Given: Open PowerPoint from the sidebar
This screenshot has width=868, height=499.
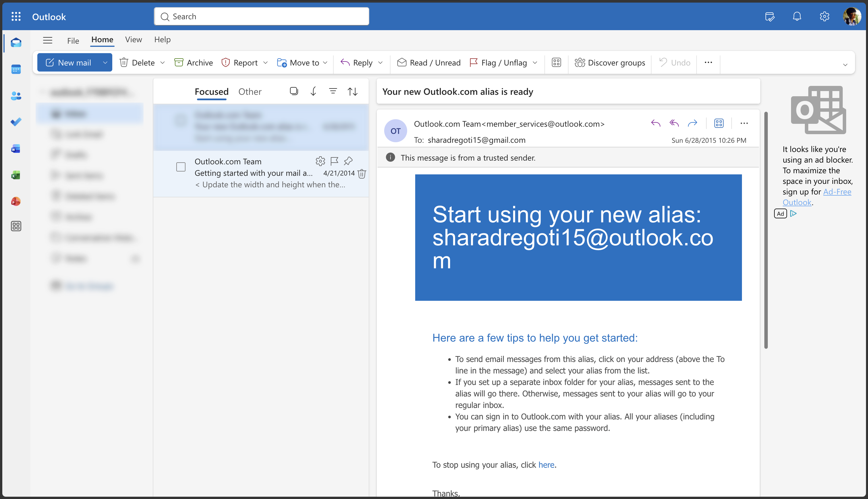Looking at the screenshot, I should [16, 201].
